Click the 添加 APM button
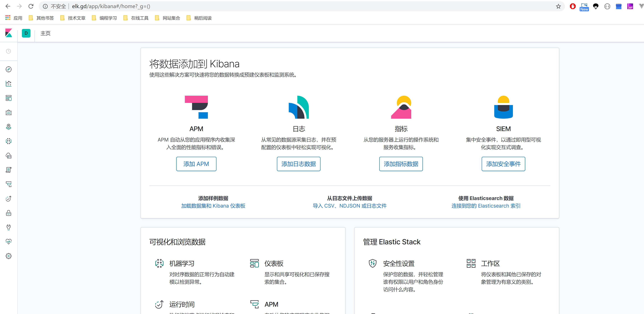Screen dimensions: 644x314 coord(196,164)
